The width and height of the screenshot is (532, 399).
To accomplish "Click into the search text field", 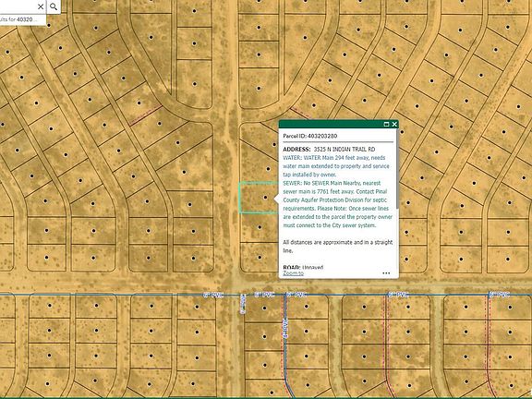I will (x=17, y=6).
